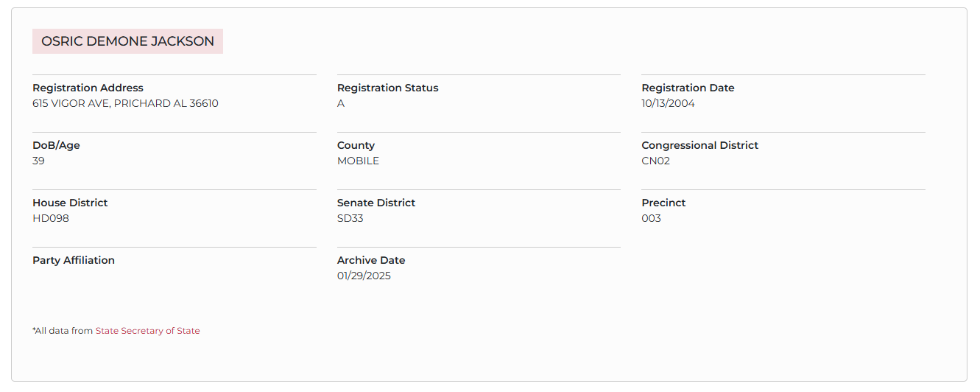Click the House District value HD098
This screenshot has height=392, width=980.
(51, 218)
